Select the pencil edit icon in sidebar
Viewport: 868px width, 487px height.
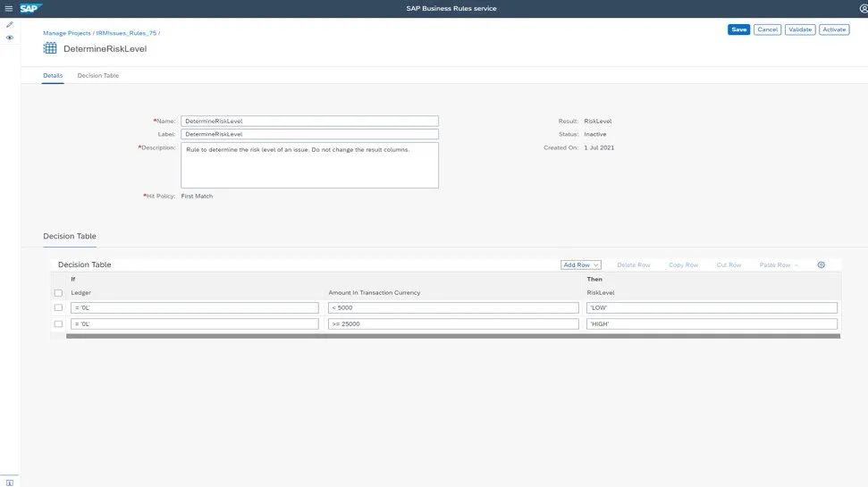[10, 25]
